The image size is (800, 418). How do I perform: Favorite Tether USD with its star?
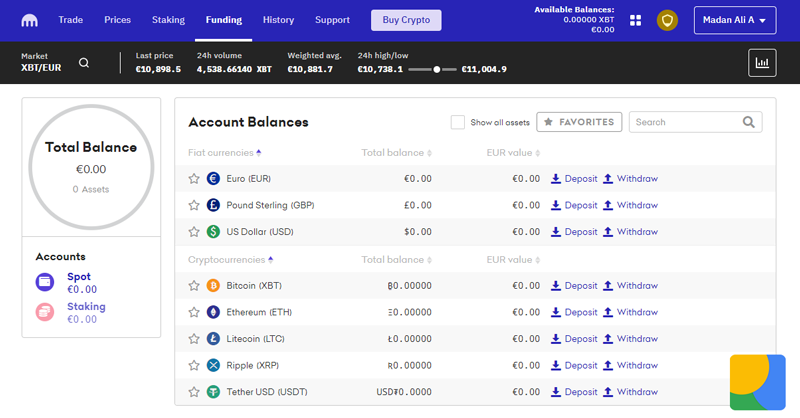pos(194,392)
